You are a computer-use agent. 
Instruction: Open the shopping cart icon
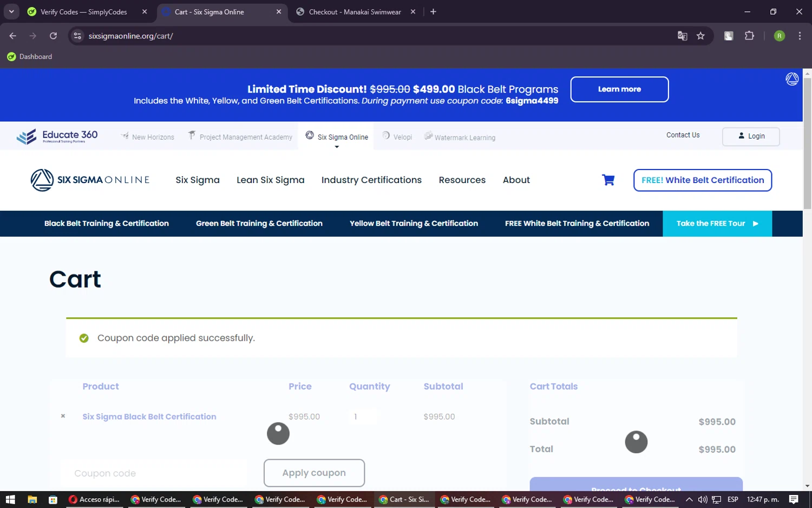coord(608,180)
